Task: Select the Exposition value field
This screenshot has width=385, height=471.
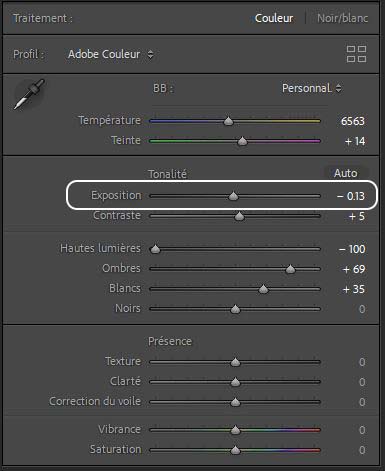Action: point(351,196)
